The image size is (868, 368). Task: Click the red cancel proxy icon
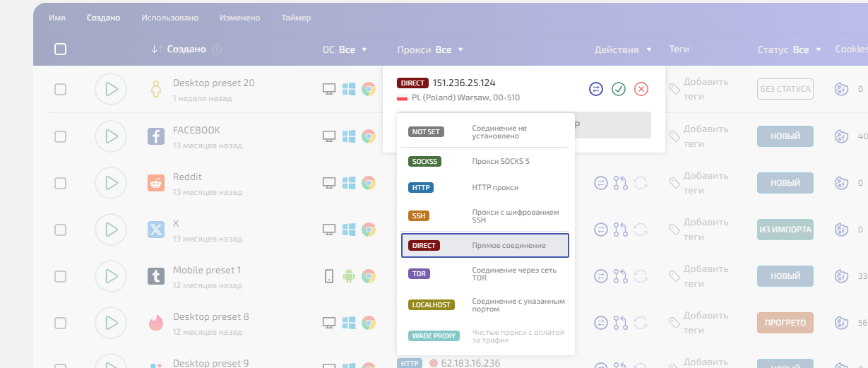point(641,89)
